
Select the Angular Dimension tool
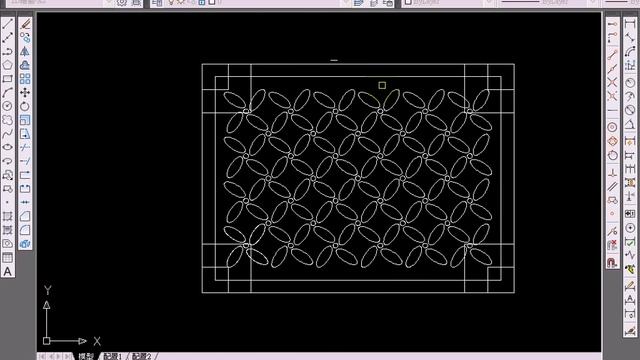coord(630,124)
